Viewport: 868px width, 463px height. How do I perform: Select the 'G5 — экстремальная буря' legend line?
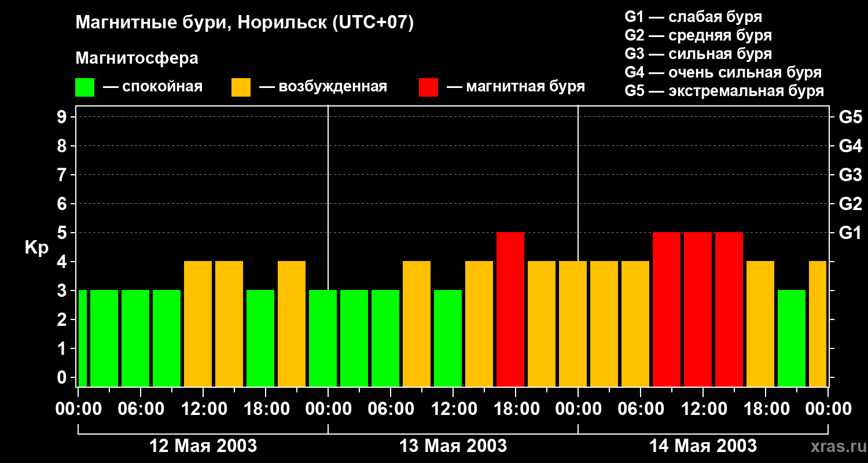tap(724, 91)
